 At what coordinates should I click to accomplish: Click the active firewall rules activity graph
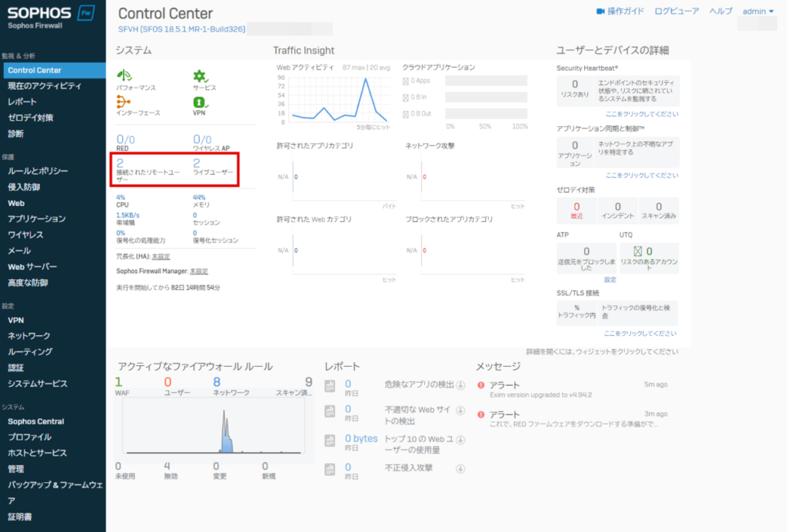214,427
